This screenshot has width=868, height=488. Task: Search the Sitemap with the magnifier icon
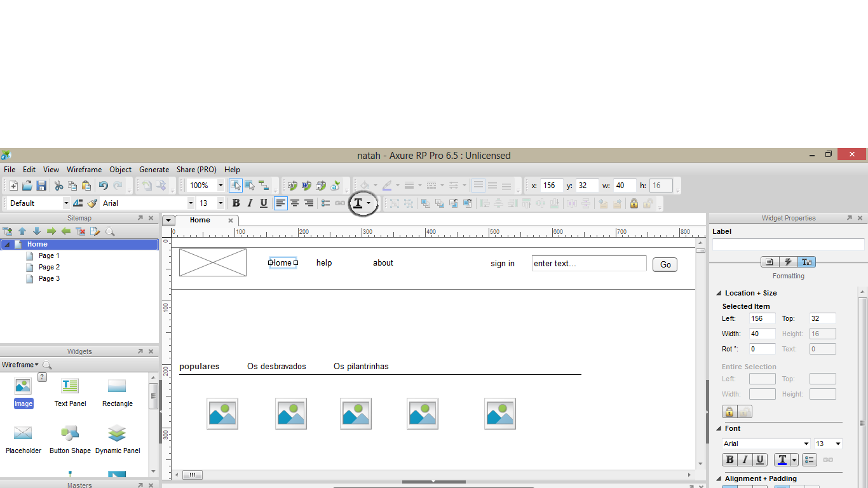point(110,231)
